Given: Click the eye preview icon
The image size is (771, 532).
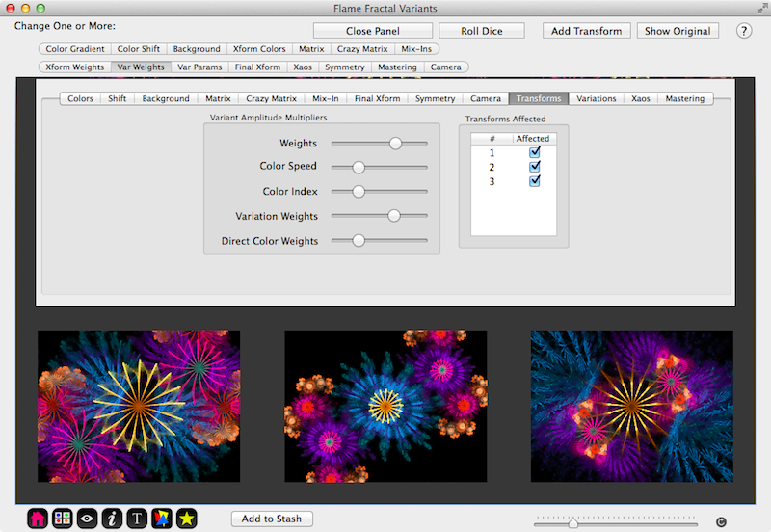Looking at the screenshot, I should pos(87,519).
